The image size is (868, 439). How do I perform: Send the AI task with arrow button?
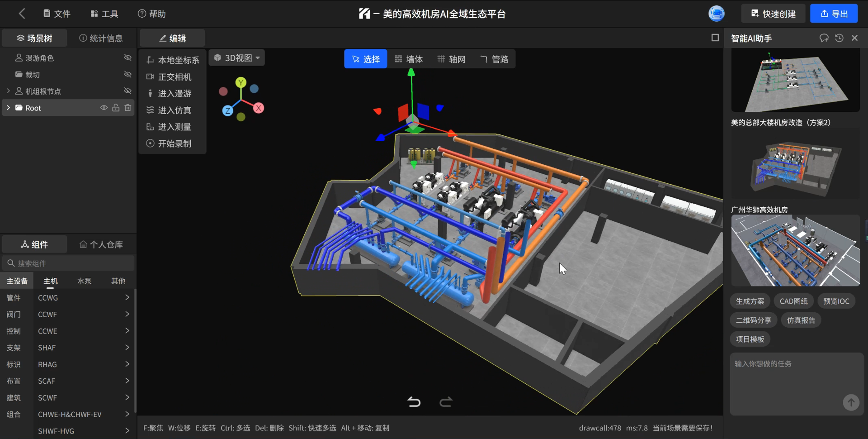pos(851,402)
